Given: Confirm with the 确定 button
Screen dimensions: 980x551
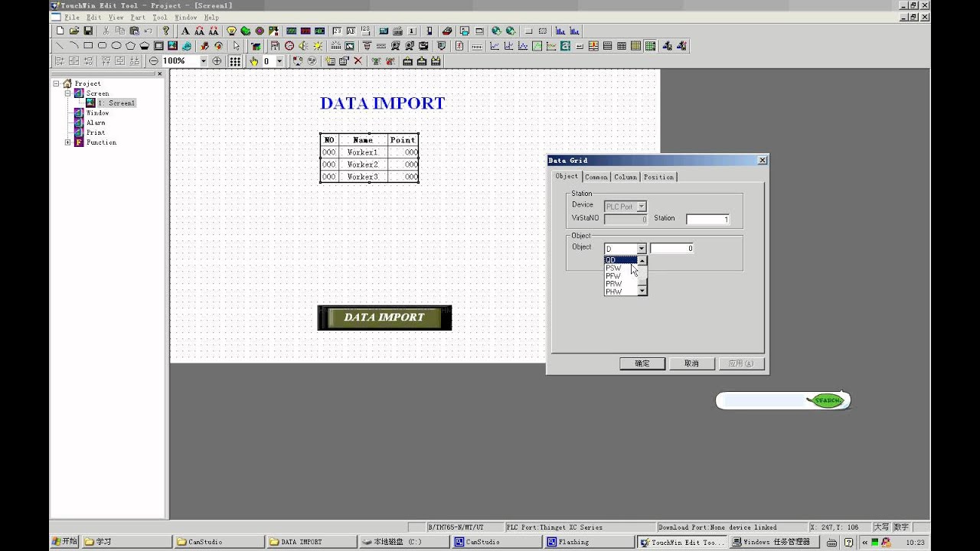Looking at the screenshot, I should coord(642,364).
